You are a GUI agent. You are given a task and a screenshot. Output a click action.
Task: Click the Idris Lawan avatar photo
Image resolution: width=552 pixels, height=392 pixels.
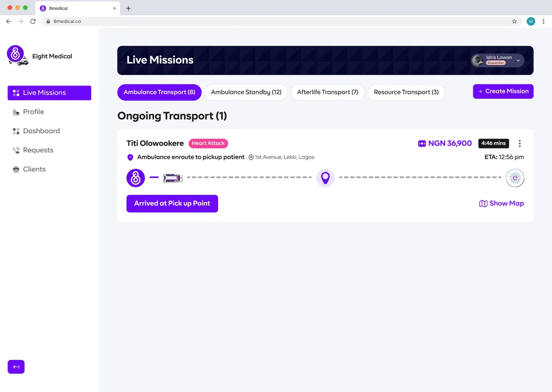click(x=477, y=60)
